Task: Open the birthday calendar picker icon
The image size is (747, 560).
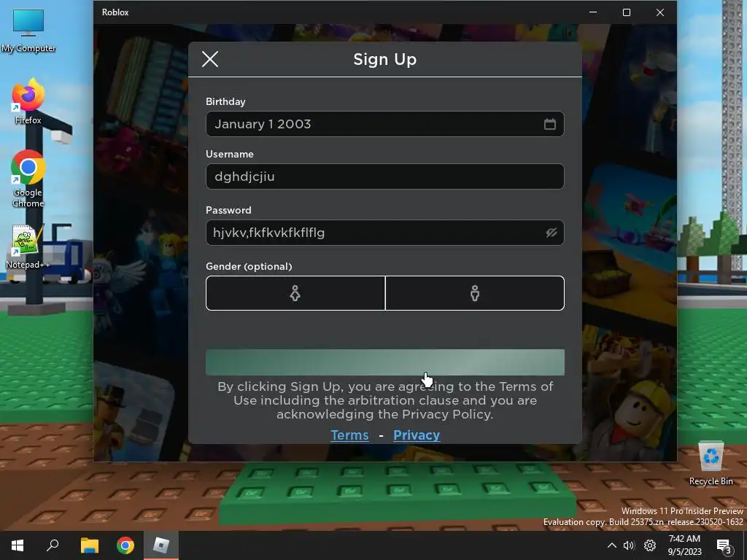Action: (x=550, y=124)
